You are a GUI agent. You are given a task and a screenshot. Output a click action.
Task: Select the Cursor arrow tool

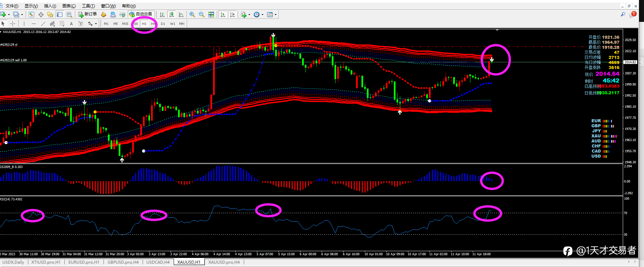[x=3, y=24]
